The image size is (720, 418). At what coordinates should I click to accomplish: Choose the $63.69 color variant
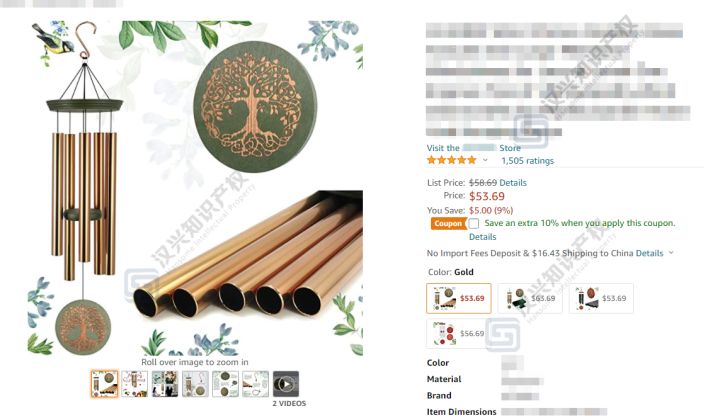(530, 299)
